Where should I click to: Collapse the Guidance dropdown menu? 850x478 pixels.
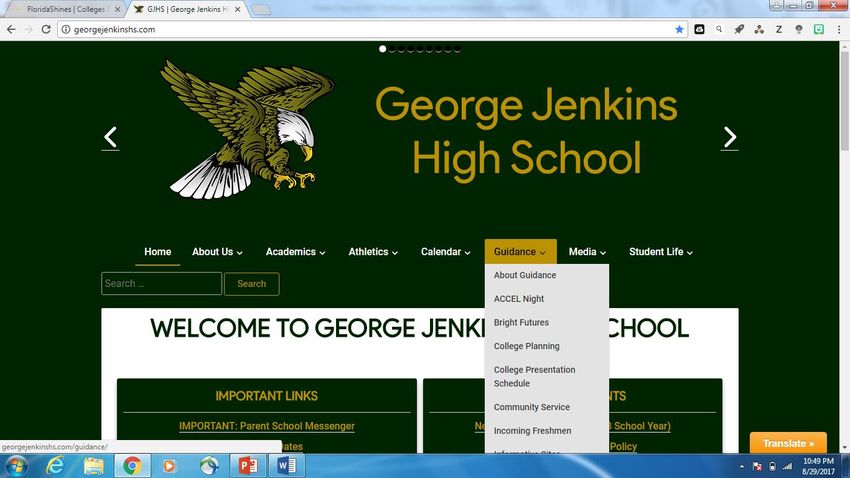point(520,252)
